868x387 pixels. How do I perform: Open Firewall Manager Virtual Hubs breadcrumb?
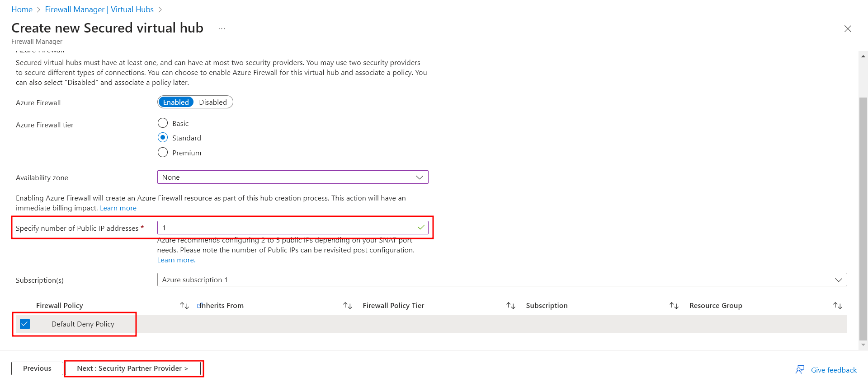point(99,9)
